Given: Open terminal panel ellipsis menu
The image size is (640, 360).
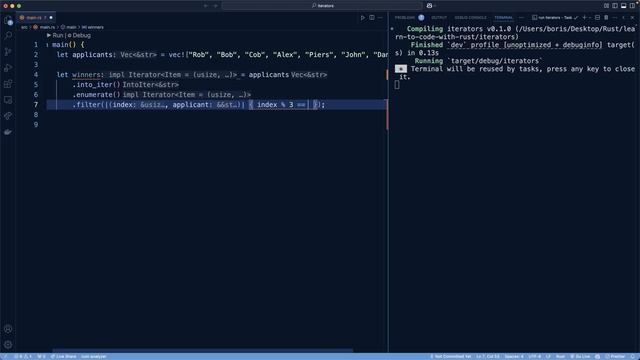Looking at the screenshot, I should tap(615, 18).
